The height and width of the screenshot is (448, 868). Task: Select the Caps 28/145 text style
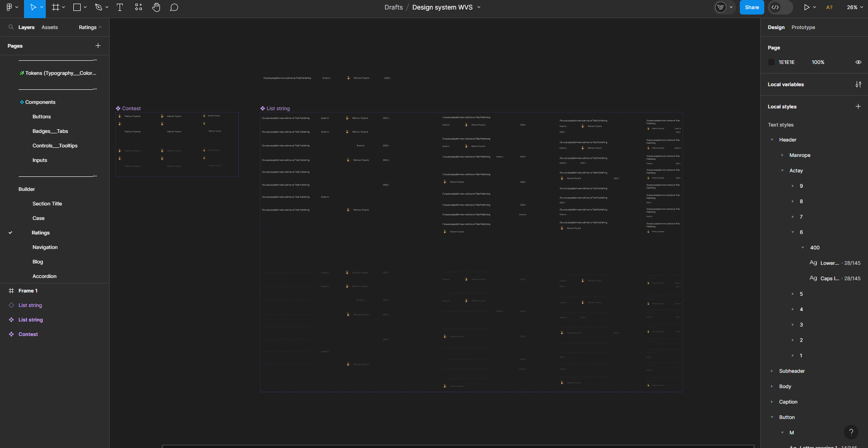click(834, 278)
